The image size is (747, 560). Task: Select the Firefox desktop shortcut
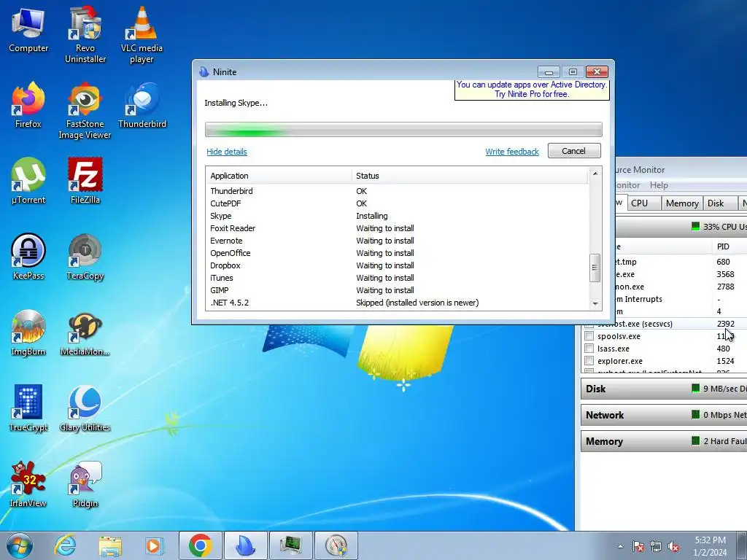pyautogui.click(x=28, y=106)
